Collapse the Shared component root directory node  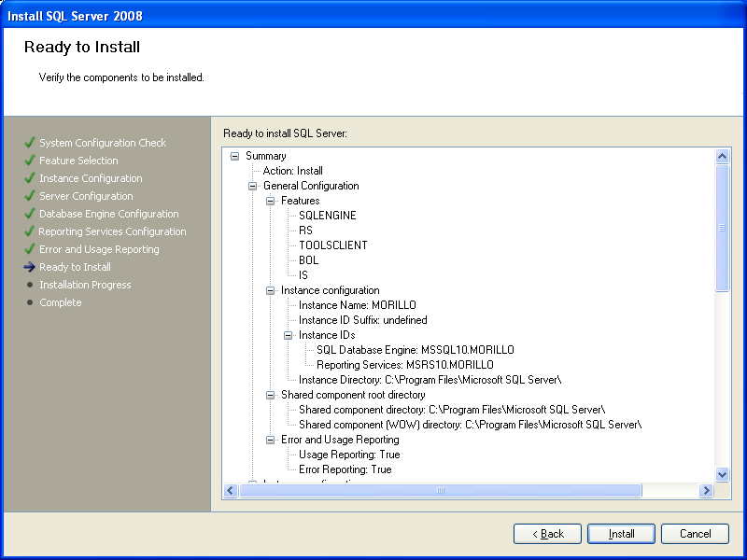[271, 395]
